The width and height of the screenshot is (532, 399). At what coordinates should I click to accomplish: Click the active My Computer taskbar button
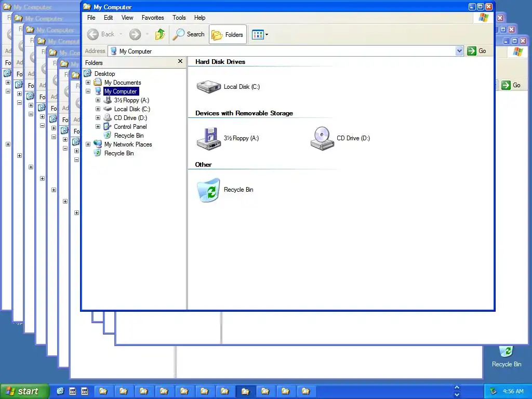click(246, 391)
